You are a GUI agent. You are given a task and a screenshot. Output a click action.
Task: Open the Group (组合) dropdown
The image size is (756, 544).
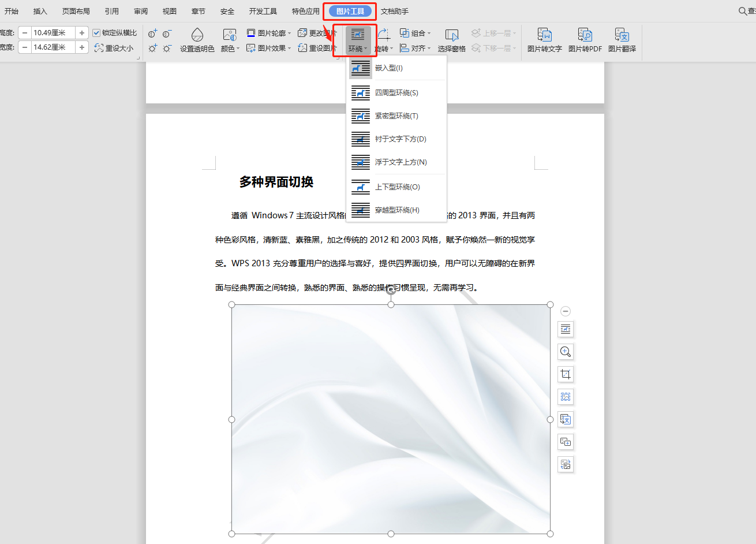[x=416, y=33]
